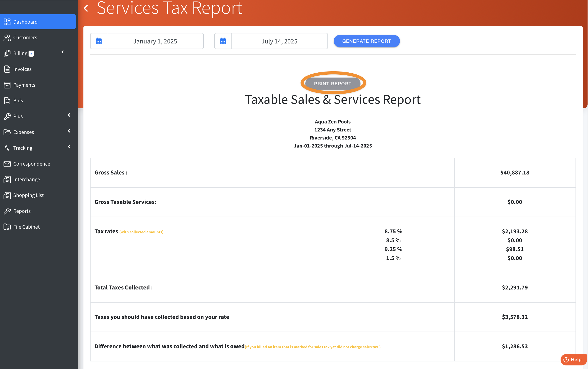The width and height of the screenshot is (588, 369).
Task: Click the back arrow beside Services Tax Report
Action: click(x=86, y=8)
